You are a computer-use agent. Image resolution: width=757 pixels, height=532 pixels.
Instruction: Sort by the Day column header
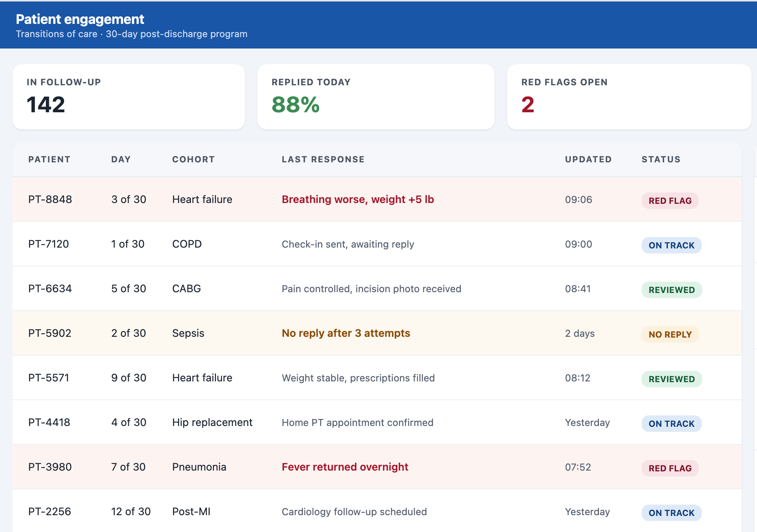tap(121, 160)
